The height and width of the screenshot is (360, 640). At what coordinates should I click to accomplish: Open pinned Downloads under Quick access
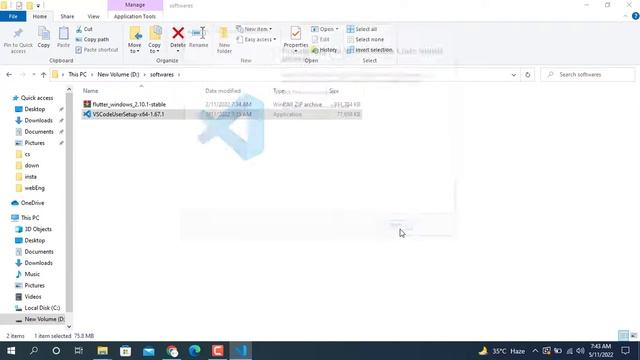pos(38,120)
